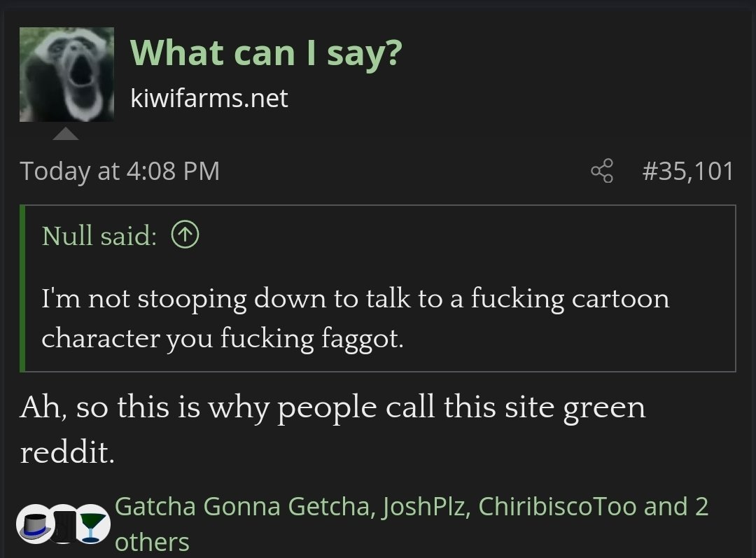This screenshot has width=756, height=558.
Task: Click the top hat reaction icon
Action: coord(34,524)
